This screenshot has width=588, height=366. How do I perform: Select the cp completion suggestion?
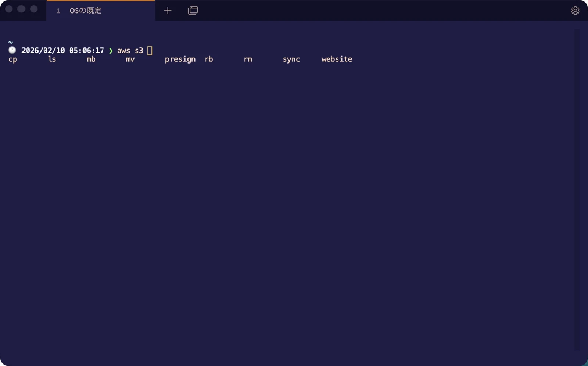click(x=12, y=59)
